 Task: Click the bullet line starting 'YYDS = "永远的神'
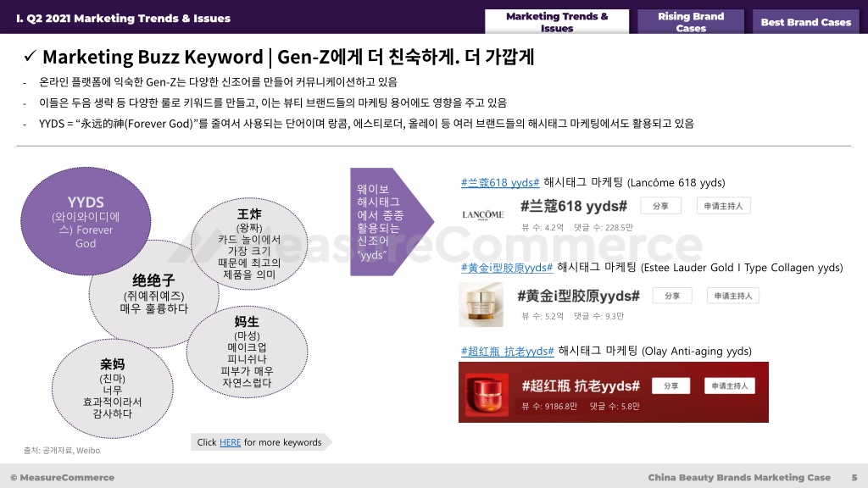point(366,124)
